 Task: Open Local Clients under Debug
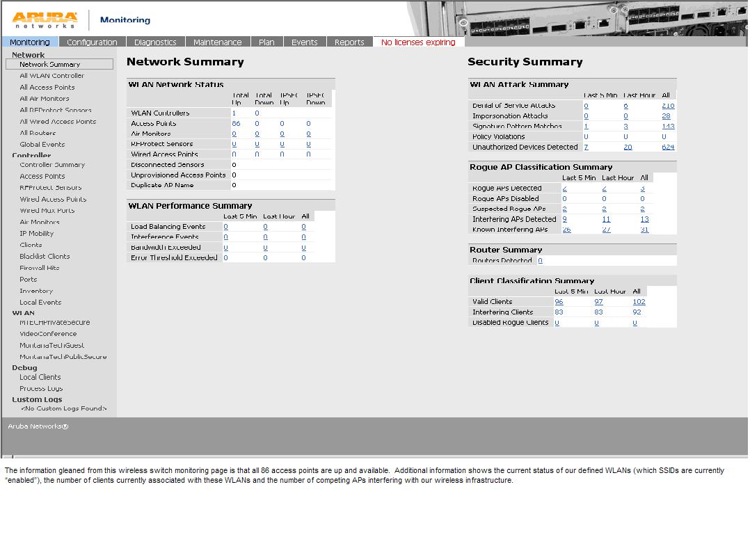coord(40,377)
